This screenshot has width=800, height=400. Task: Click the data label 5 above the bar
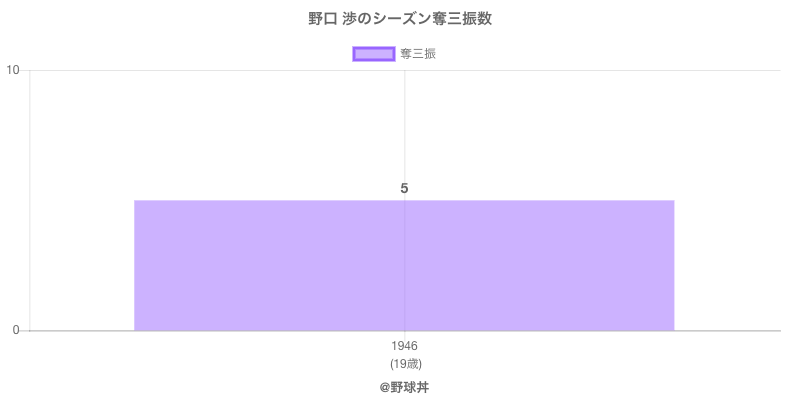click(404, 188)
